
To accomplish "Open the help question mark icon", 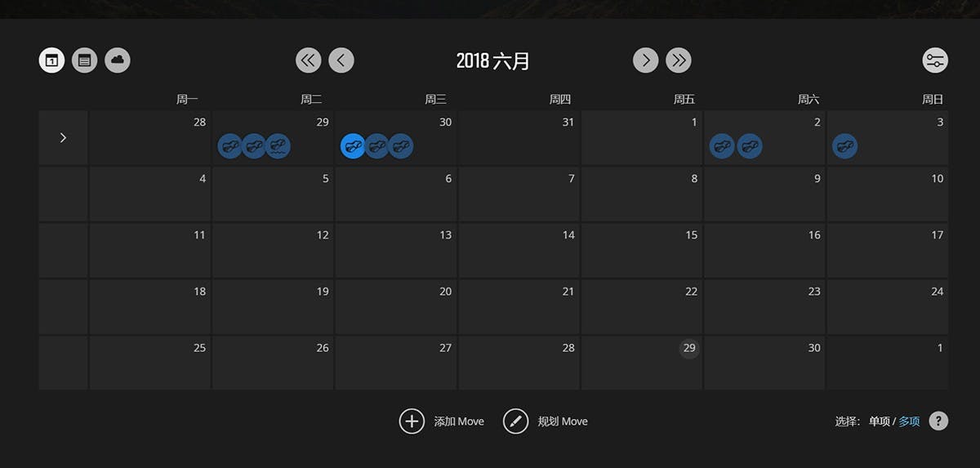I will coord(939,421).
